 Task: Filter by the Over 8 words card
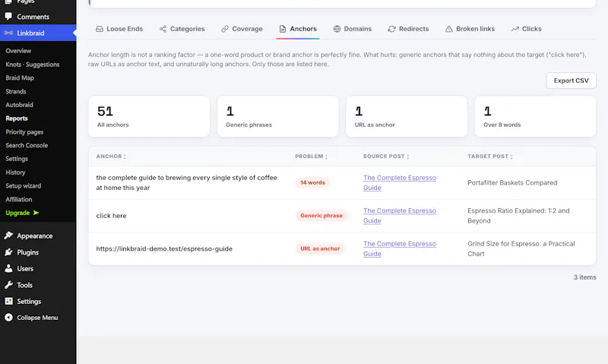(x=536, y=116)
